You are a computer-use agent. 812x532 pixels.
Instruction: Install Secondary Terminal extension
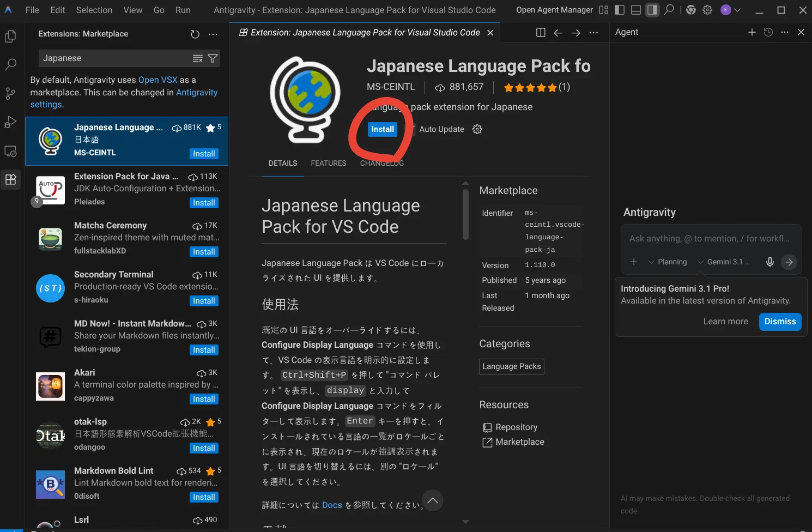point(204,301)
